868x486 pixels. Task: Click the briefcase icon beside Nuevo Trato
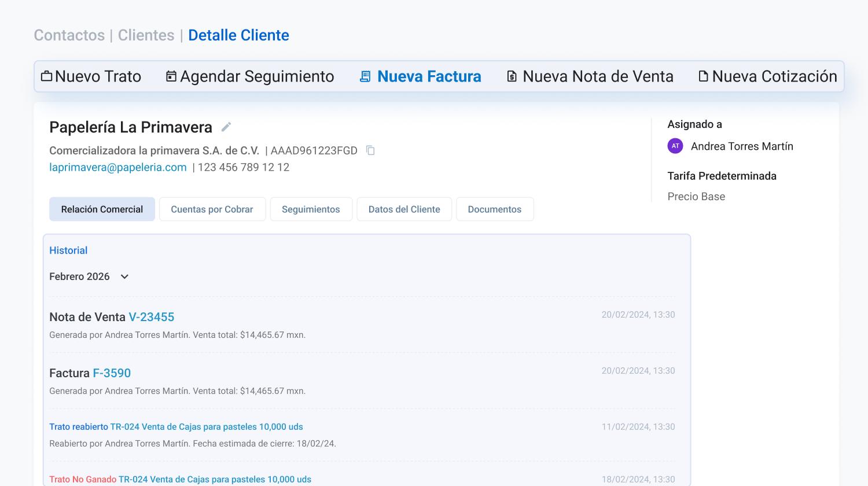click(x=46, y=76)
